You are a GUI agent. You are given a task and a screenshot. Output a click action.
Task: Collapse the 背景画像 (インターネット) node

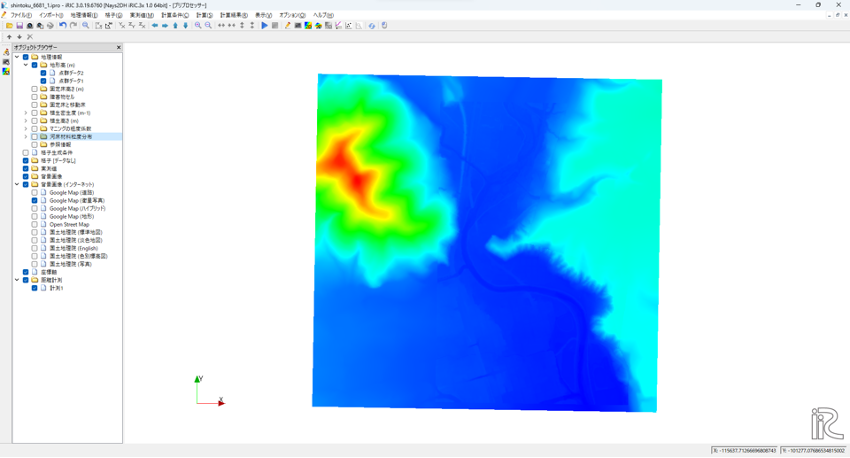17,184
